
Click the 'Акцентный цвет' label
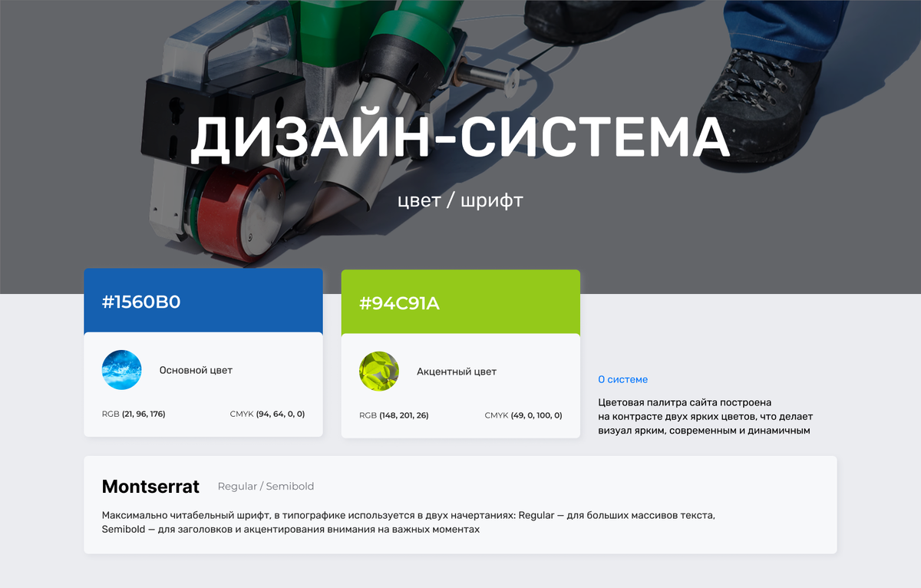point(457,372)
